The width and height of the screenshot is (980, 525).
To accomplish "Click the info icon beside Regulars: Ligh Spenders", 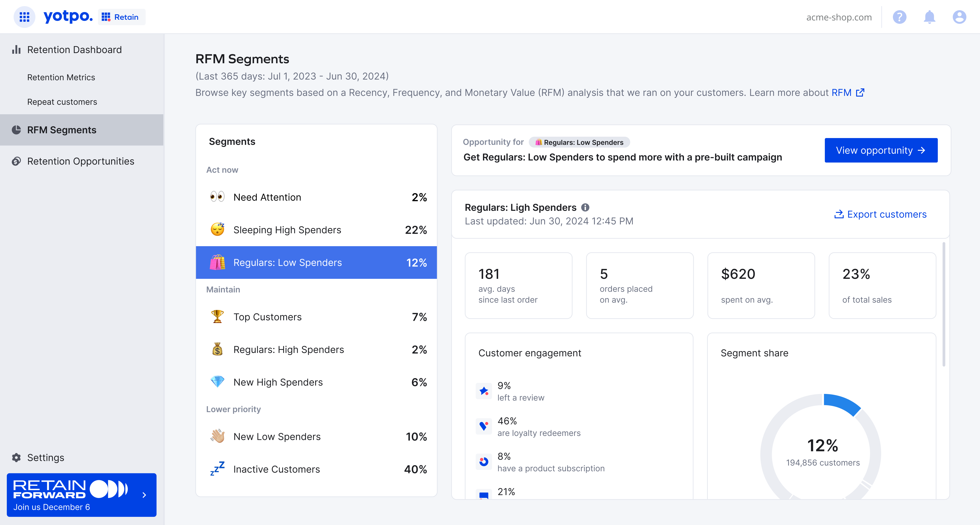I will pyautogui.click(x=585, y=207).
